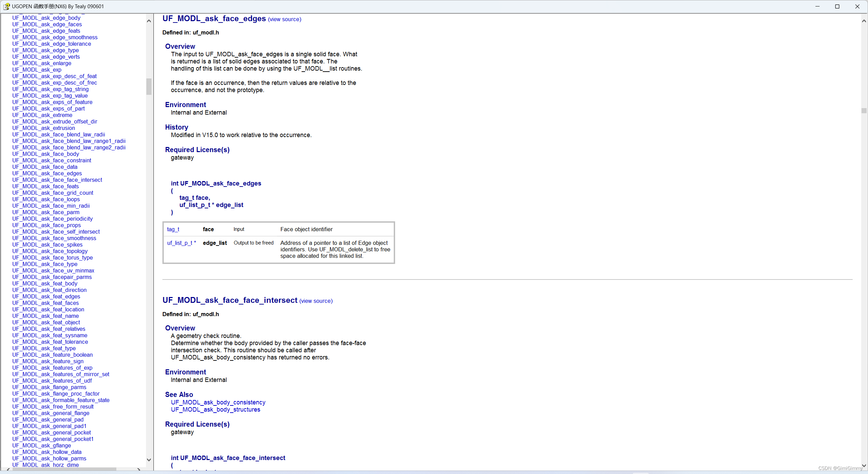The image size is (868, 474).
Task: Open UF_MODL_ask_general_pocket1 link
Action: point(53,439)
